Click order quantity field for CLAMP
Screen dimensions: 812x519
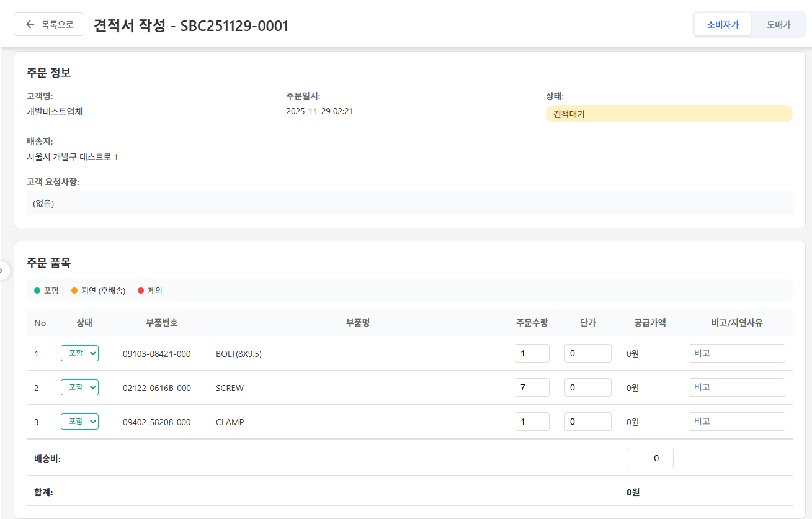tap(532, 422)
